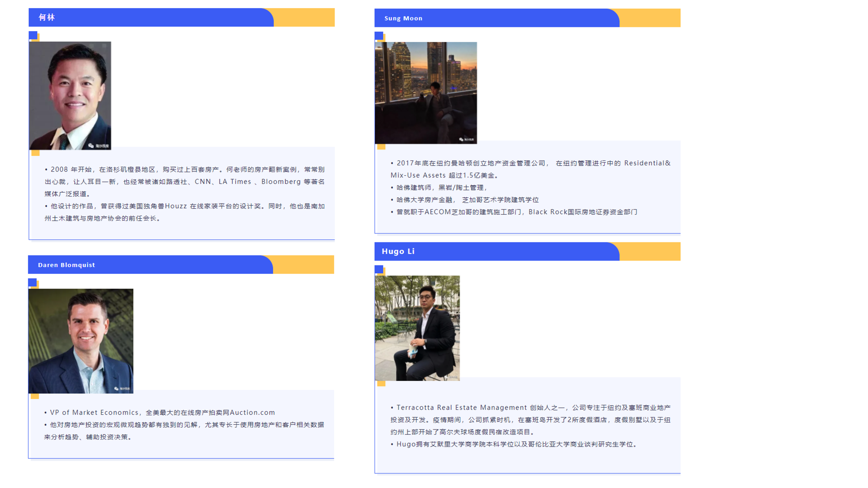Click the Terracotta Real Estate Management text
This screenshot has width=868, height=488.
pos(461,407)
